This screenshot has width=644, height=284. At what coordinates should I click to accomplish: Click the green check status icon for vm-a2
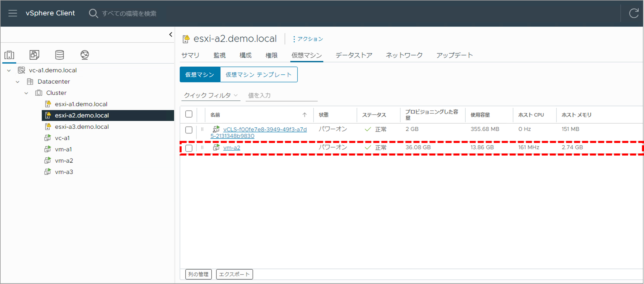click(368, 148)
